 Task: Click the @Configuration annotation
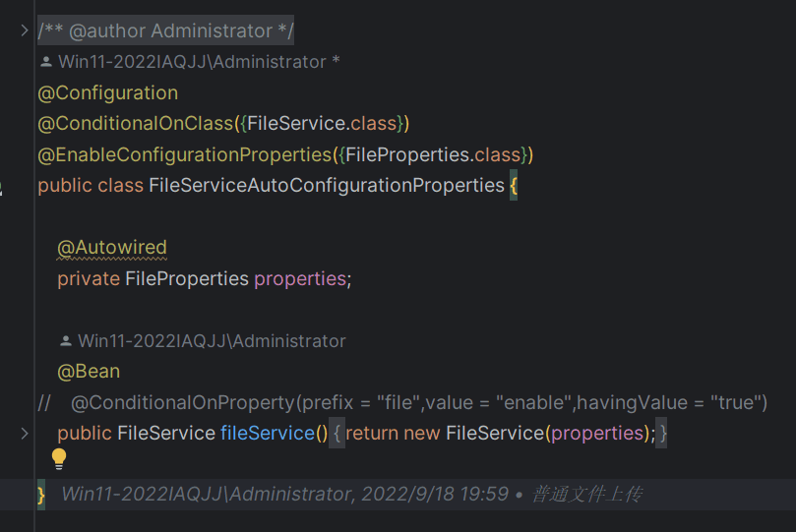pos(107,93)
